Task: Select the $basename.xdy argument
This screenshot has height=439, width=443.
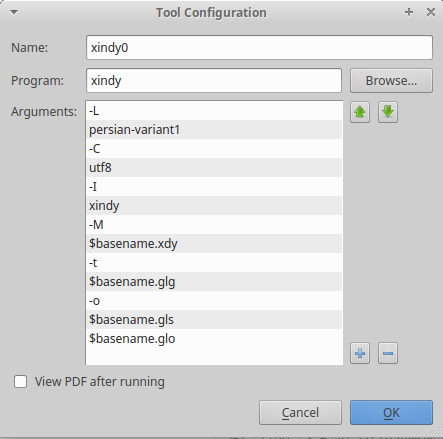Action: (x=214, y=244)
